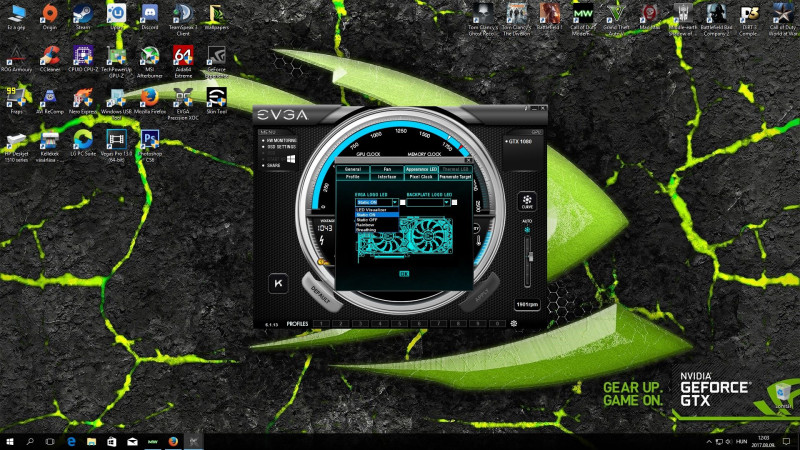
Task: Launch the Vegas Pro 13.0 shortcut
Action: (116, 146)
